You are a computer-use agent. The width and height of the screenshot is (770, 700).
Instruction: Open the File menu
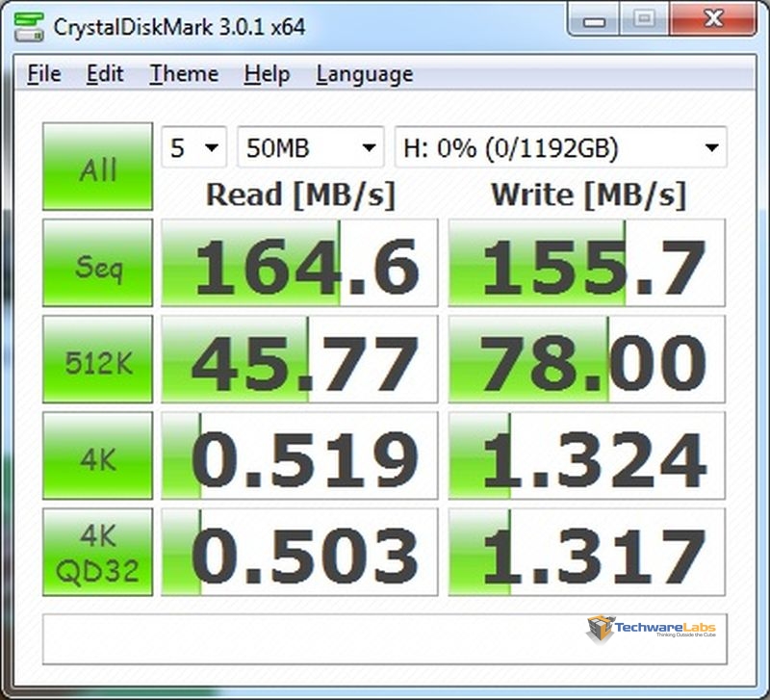click(x=44, y=74)
